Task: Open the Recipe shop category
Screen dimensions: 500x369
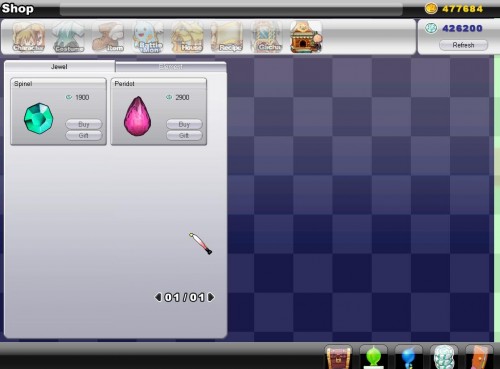Action: click(227, 37)
